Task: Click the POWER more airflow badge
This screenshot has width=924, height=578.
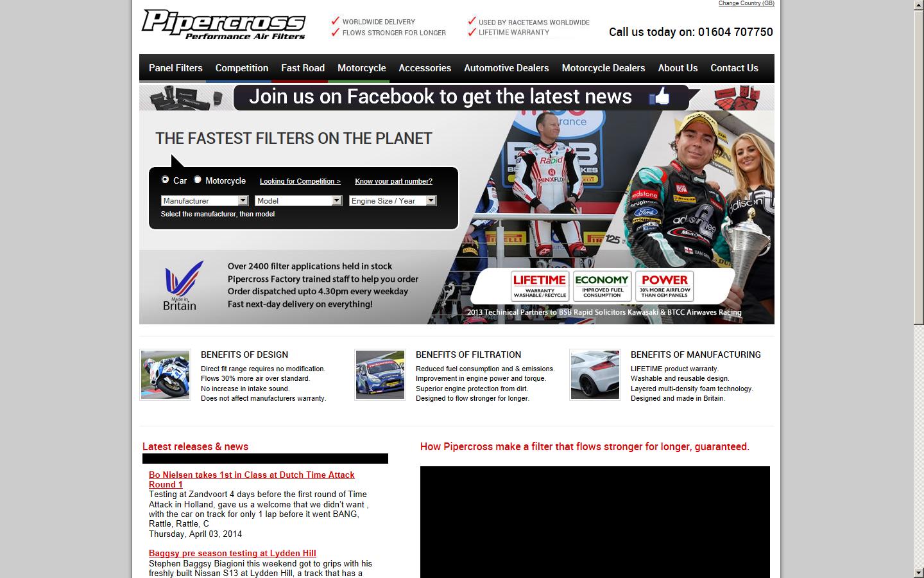Action: (x=664, y=286)
